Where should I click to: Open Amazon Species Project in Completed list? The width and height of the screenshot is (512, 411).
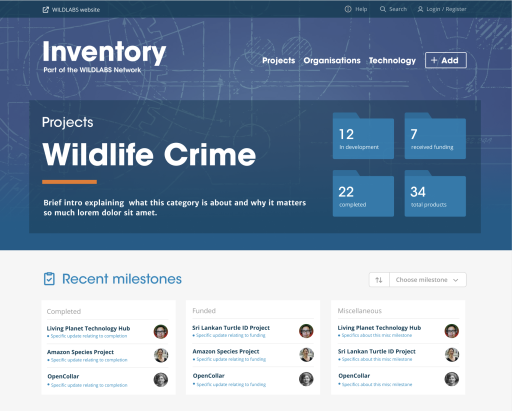tap(80, 352)
